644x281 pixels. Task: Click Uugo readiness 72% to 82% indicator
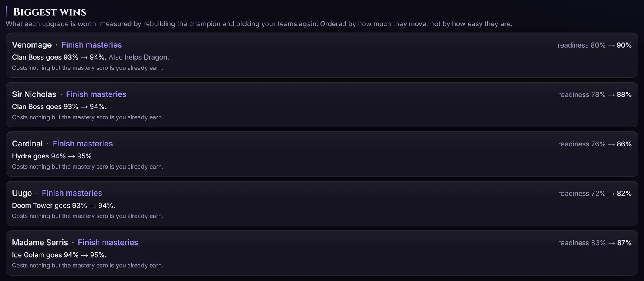(595, 194)
